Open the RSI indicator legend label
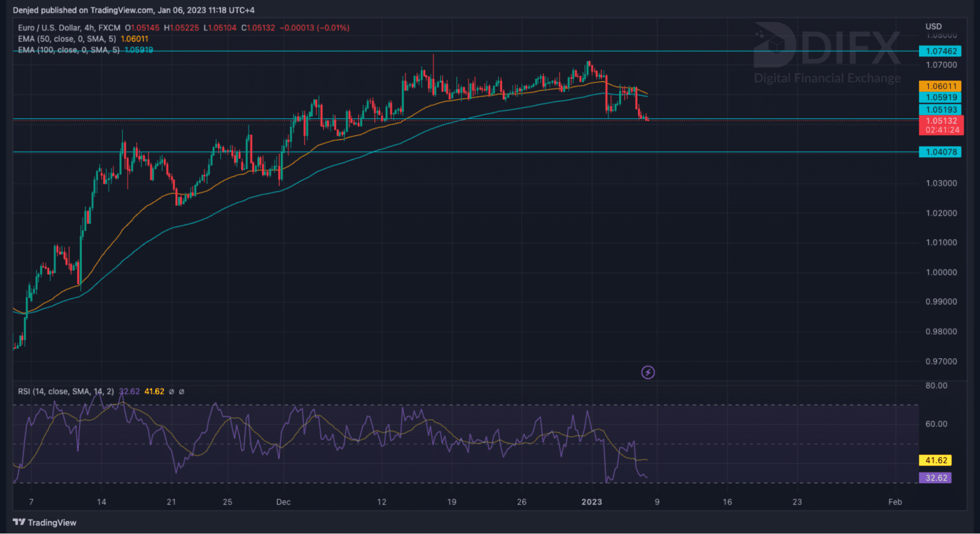 66,391
